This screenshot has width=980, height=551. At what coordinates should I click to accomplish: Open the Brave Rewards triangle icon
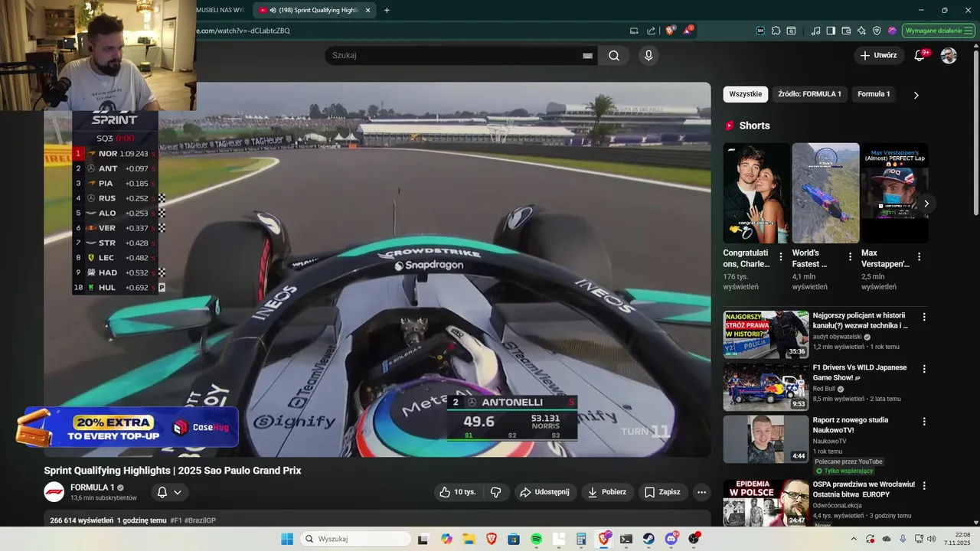click(x=688, y=31)
